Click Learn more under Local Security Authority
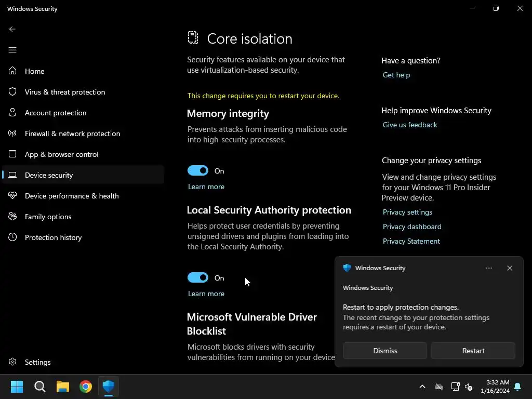The height and width of the screenshot is (399, 532). (x=206, y=294)
